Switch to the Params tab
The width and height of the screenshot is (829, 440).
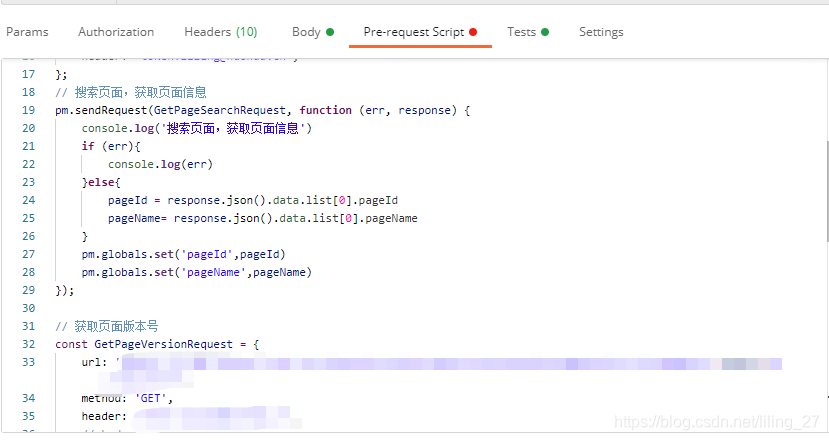27,32
